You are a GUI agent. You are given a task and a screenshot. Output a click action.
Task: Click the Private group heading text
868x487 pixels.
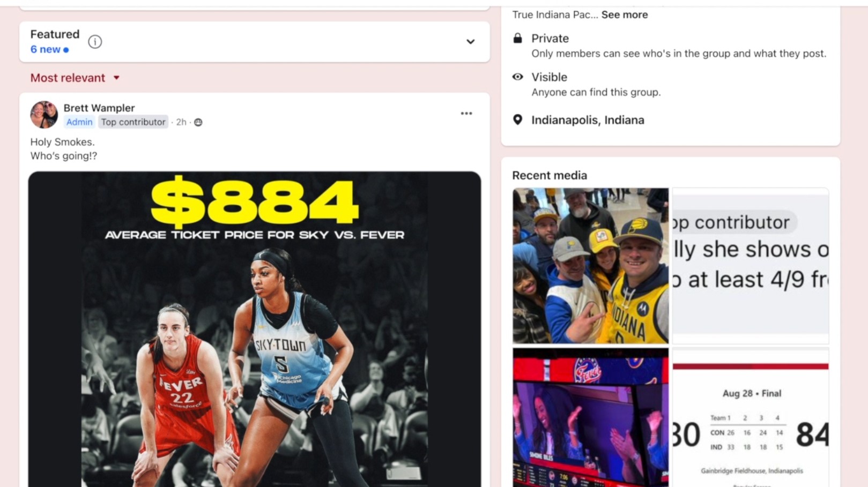point(550,39)
